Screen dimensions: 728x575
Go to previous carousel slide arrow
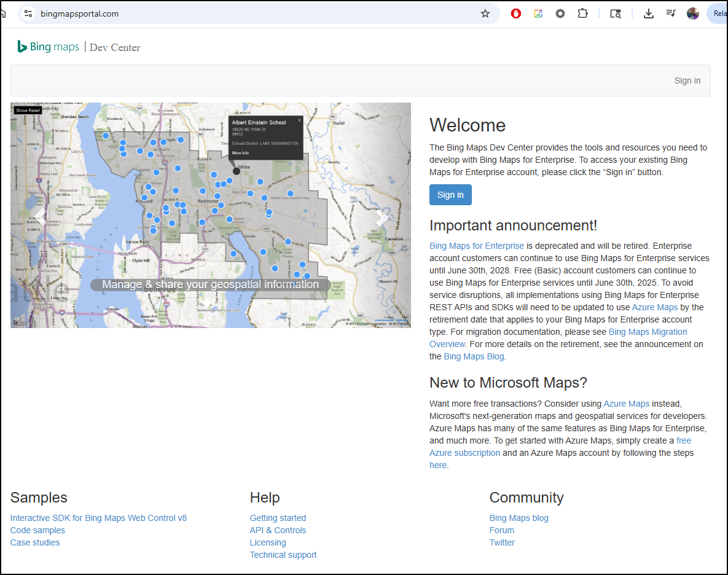click(x=39, y=216)
